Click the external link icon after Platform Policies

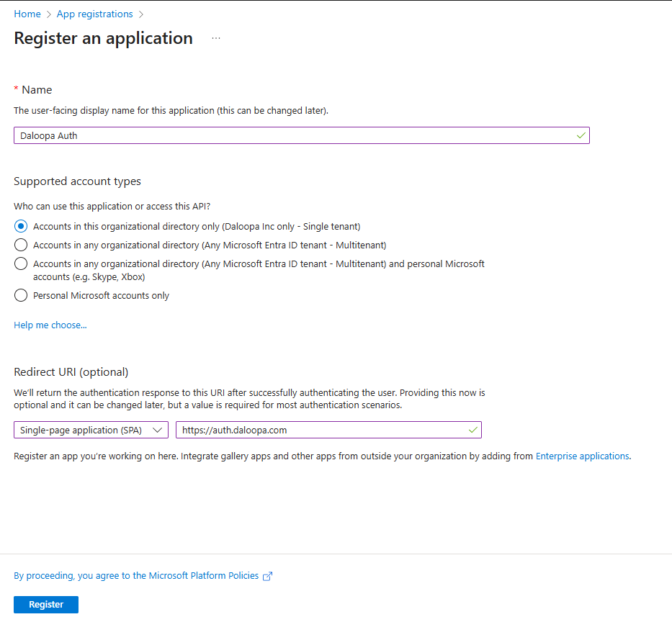click(267, 576)
